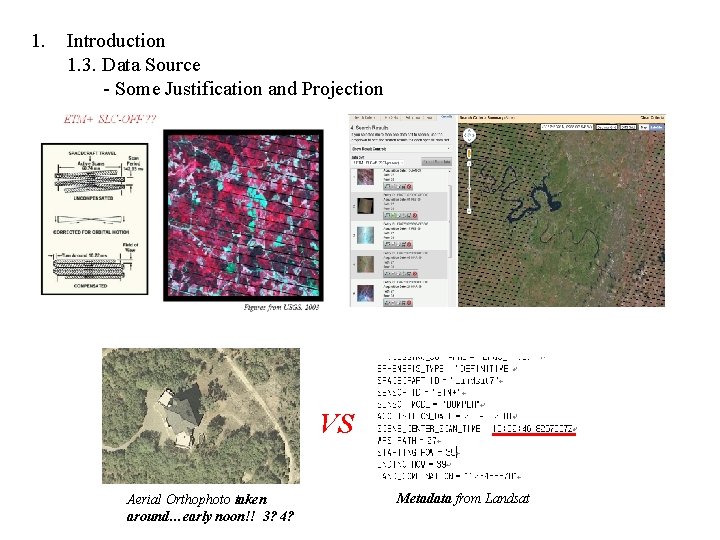Click the 'Aerial Orthophoto taken' caption line
720x540 pixels.
coord(197,499)
